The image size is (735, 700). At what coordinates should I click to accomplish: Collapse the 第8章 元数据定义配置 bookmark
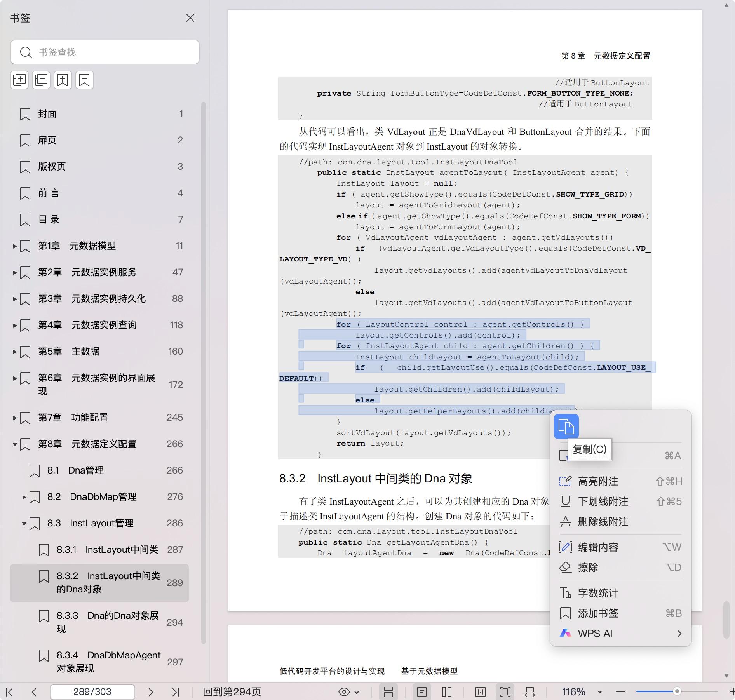pyautogui.click(x=15, y=444)
